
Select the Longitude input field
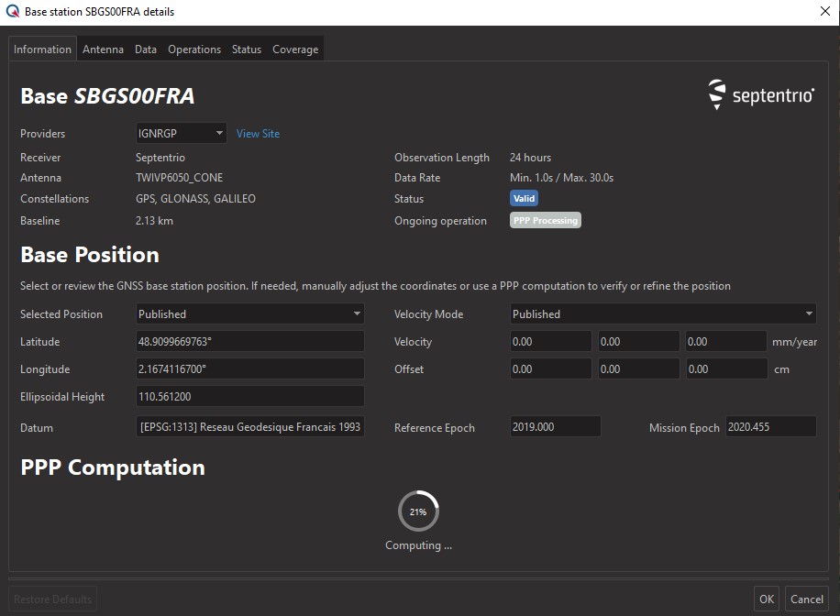point(249,369)
